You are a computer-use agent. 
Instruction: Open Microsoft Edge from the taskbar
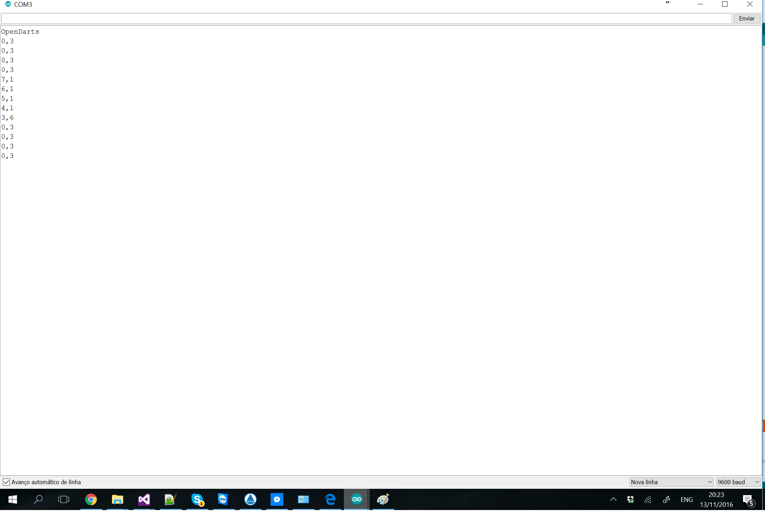click(330, 499)
